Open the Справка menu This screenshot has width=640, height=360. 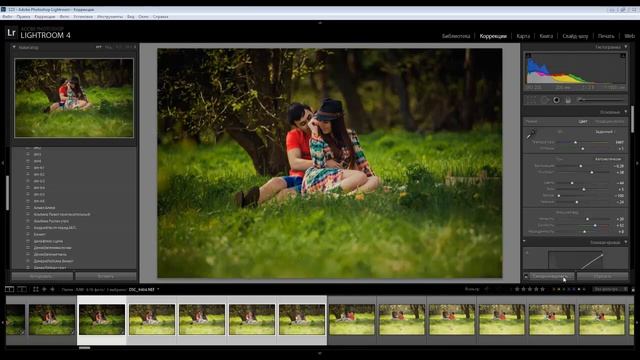160,17
